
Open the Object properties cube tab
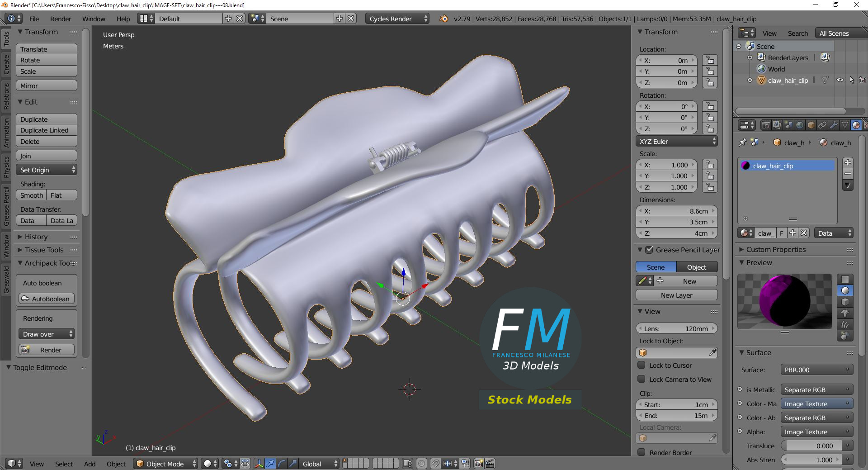[x=811, y=125]
